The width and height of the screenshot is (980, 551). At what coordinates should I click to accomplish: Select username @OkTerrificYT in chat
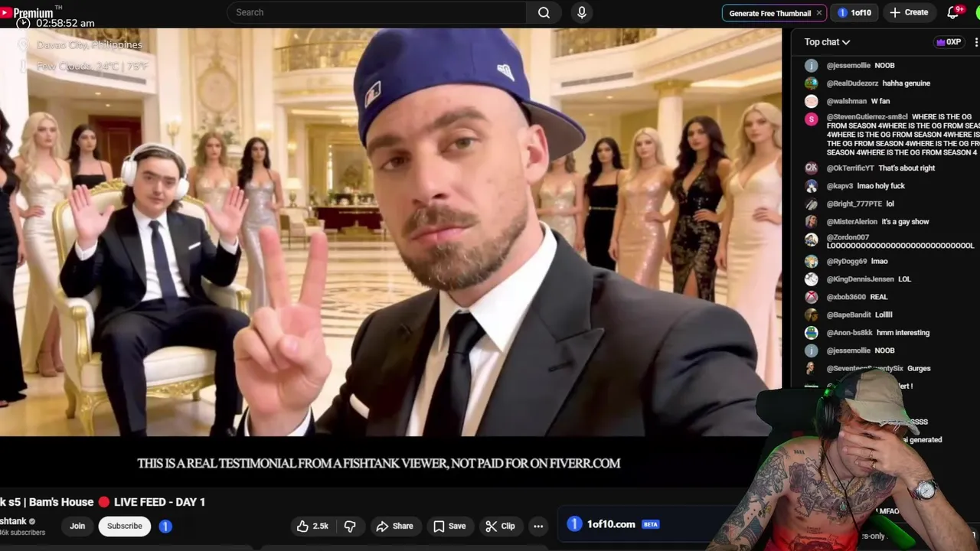click(850, 168)
